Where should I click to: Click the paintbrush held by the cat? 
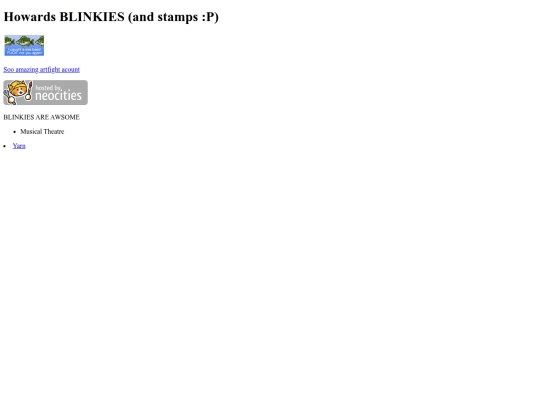click(x=29, y=90)
